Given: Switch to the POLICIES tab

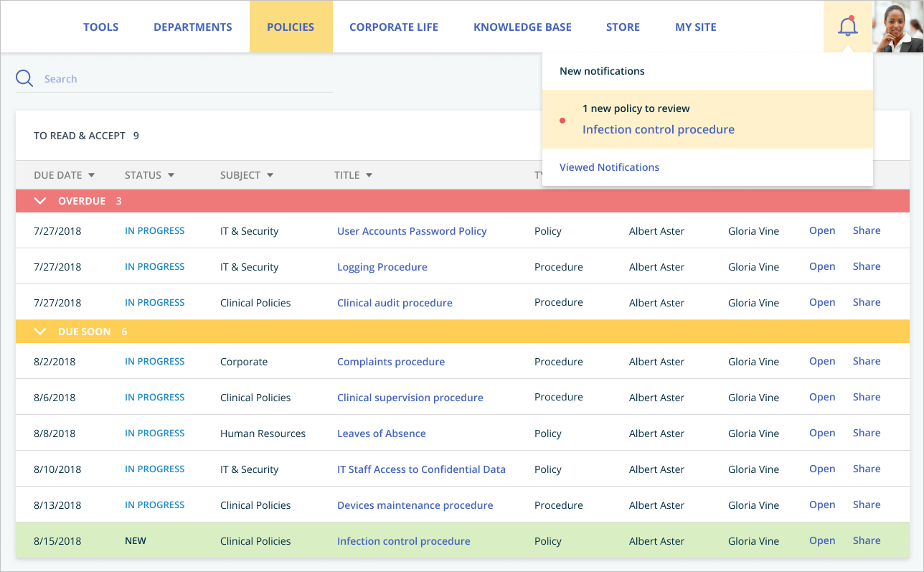Looking at the screenshot, I should 291,27.
